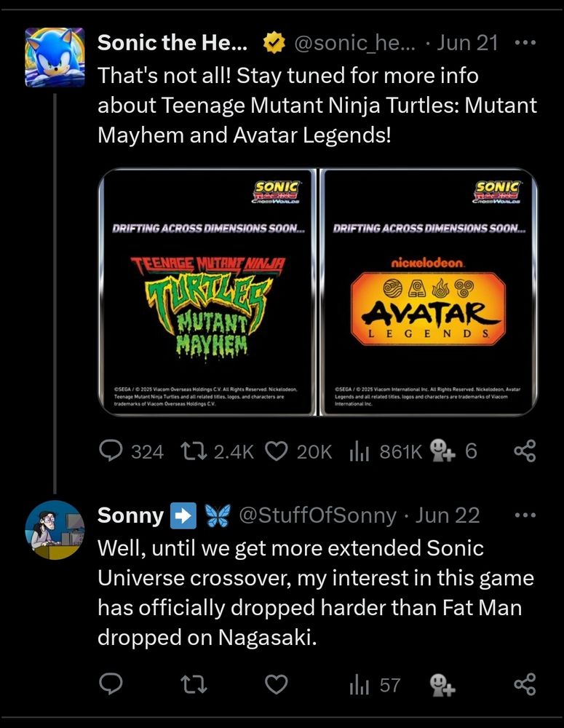
Task: Open the @StuffOfSonny handle
Action: point(317,515)
